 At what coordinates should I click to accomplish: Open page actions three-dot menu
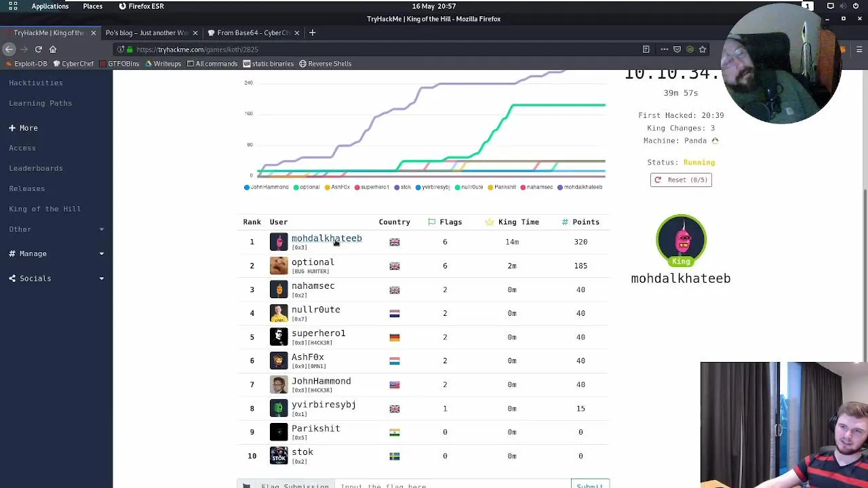pos(664,49)
